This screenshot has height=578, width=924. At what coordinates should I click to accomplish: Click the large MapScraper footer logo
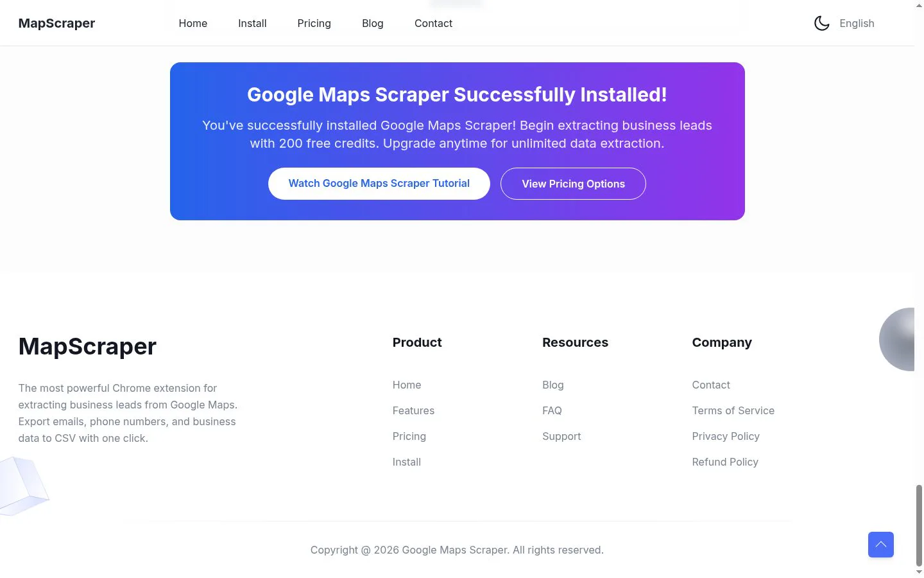87,347
